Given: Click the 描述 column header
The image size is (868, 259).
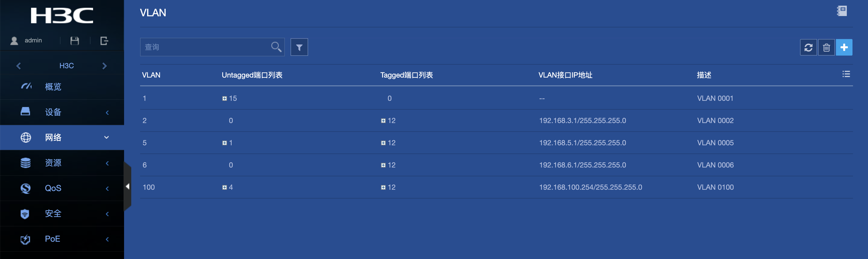Looking at the screenshot, I should click(704, 75).
